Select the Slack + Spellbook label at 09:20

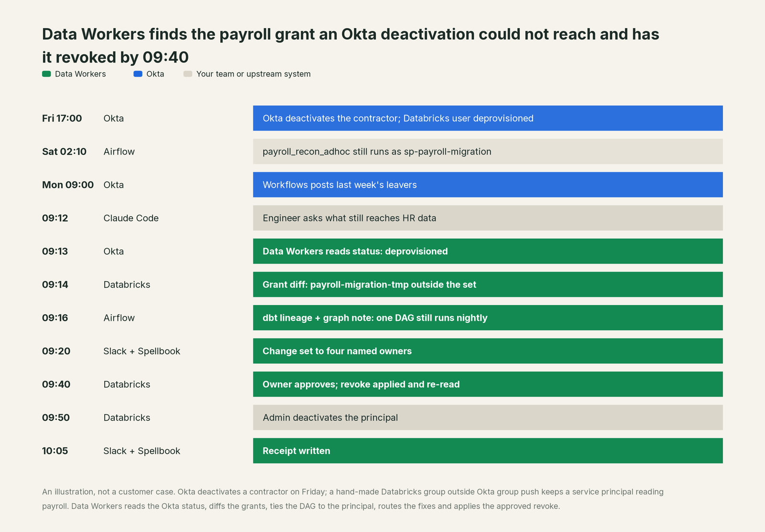tap(142, 351)
